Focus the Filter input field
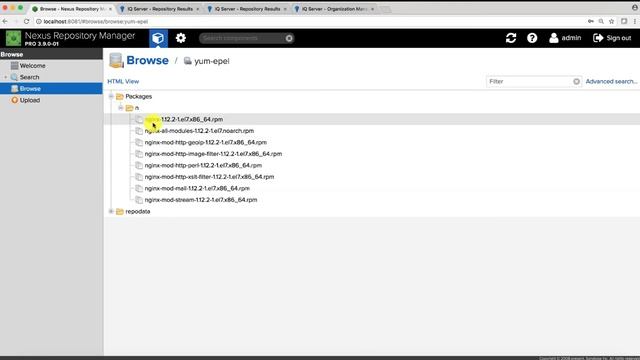This screenshot has width=640, height=360. (529, 82)
